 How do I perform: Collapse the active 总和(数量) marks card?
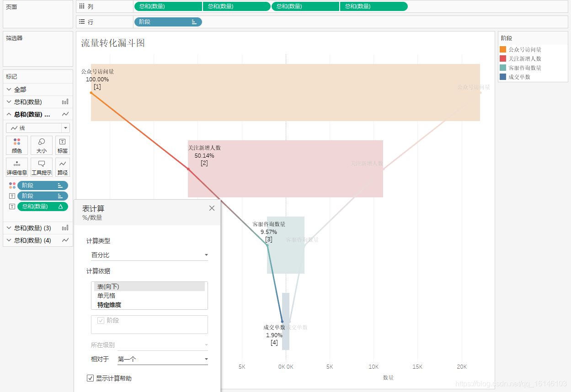click(9, 114)
